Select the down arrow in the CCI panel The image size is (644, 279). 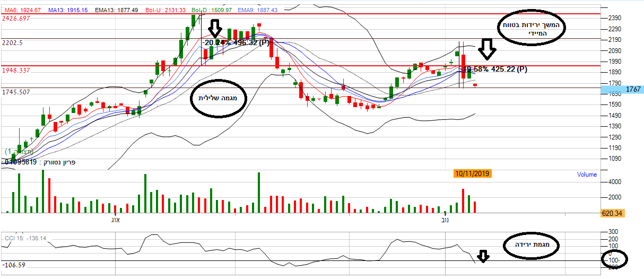tap(482, 257)
